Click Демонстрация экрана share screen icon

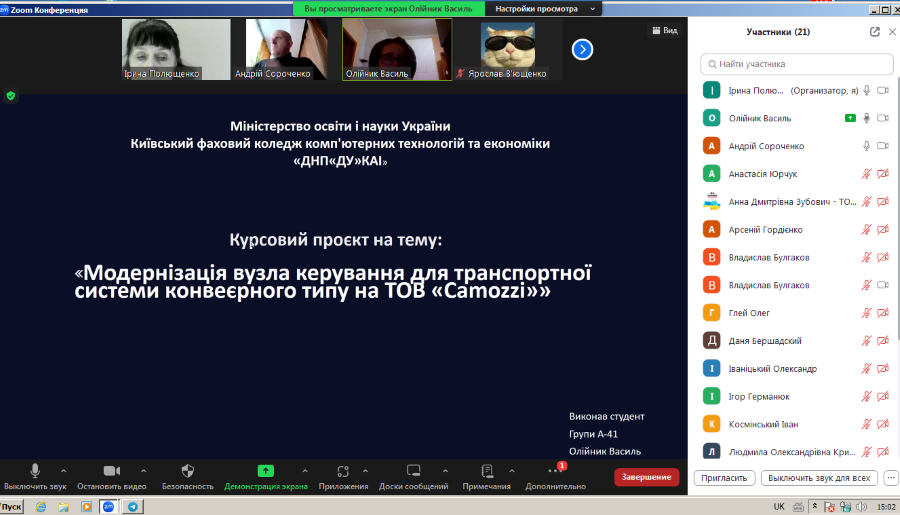coord(265,471)
